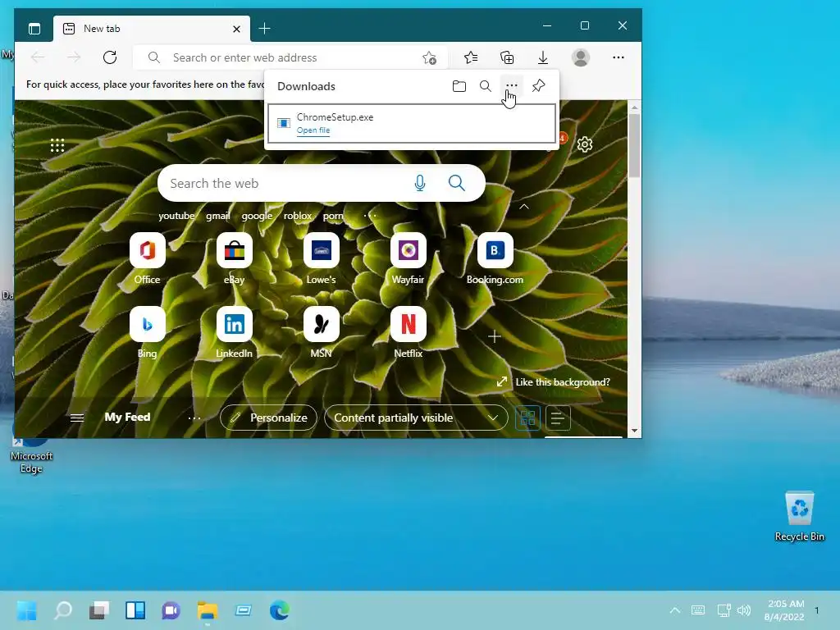Image resolution: width=840 pixels, height=630 pixels.
Task: Open more feed options ellipsis
Action: point(194,418)
